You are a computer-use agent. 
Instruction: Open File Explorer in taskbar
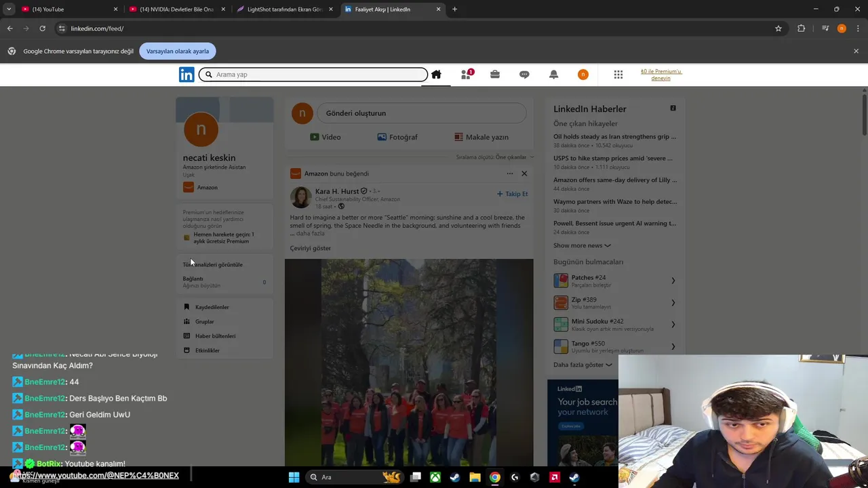click(475, 477)
